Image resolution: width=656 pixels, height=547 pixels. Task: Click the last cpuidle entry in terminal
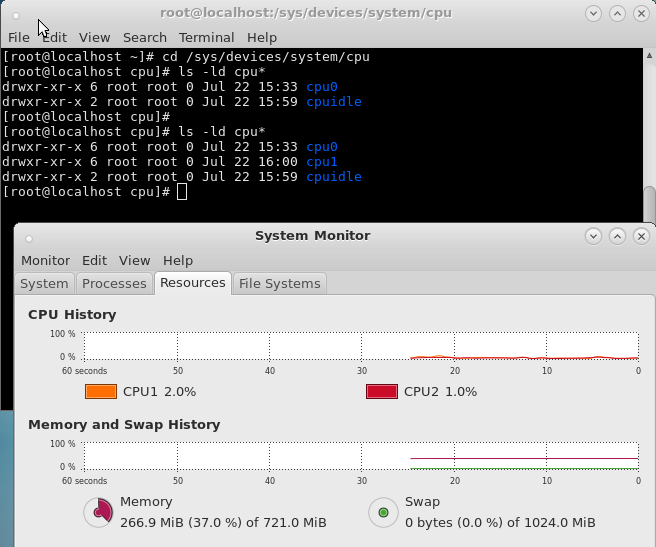pyautogui.click(x=334, y=177)
